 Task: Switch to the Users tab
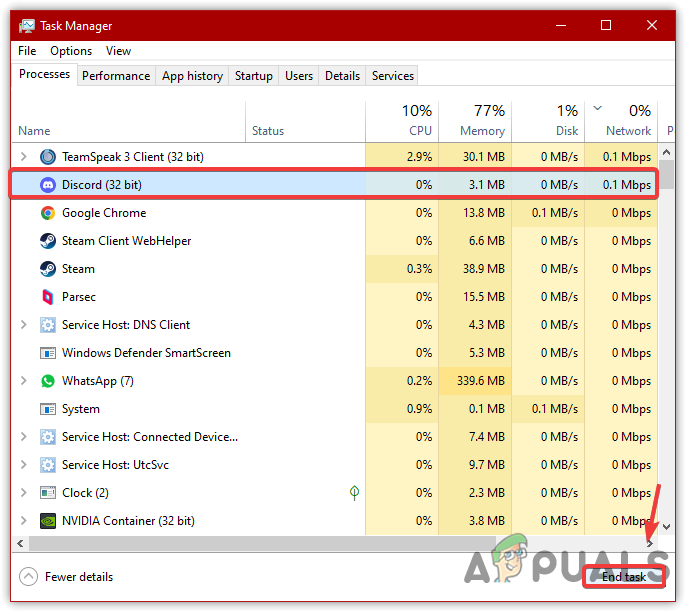pos(299,76)
